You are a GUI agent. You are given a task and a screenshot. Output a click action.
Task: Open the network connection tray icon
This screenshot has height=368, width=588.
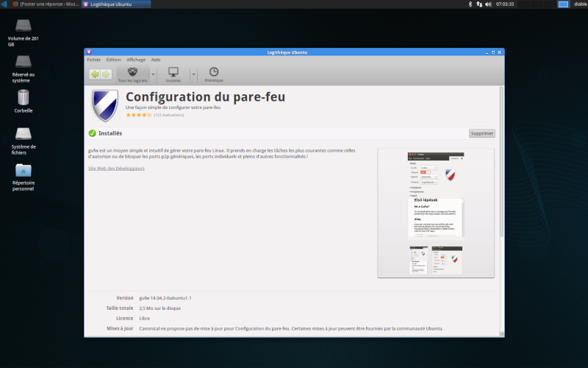[x=479, y=4]
